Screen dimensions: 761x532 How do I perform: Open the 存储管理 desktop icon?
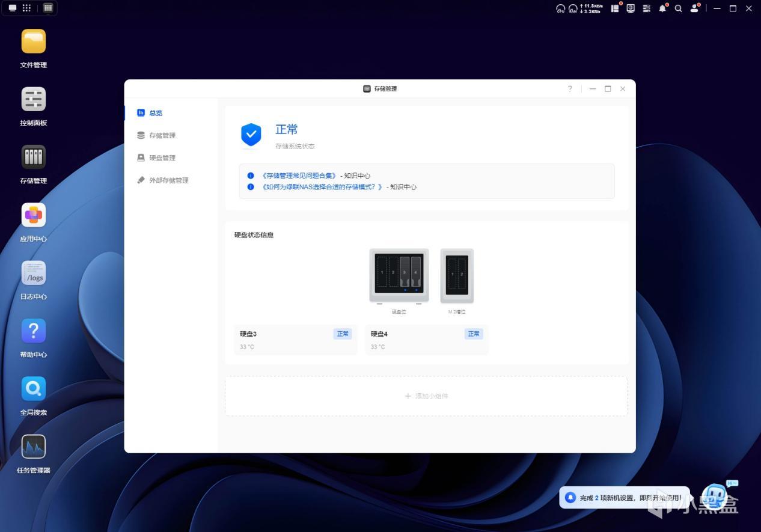tap(34, 157)
